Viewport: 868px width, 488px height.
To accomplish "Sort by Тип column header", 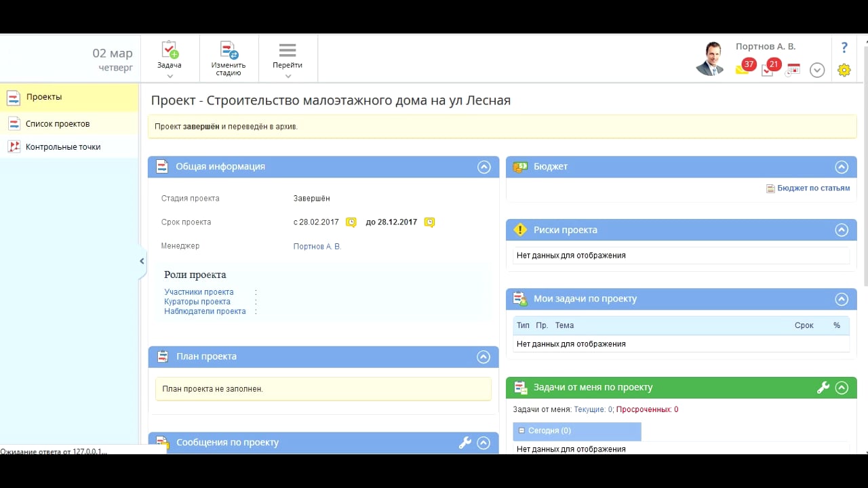I will pyautogui.click(x=523, y=325).
